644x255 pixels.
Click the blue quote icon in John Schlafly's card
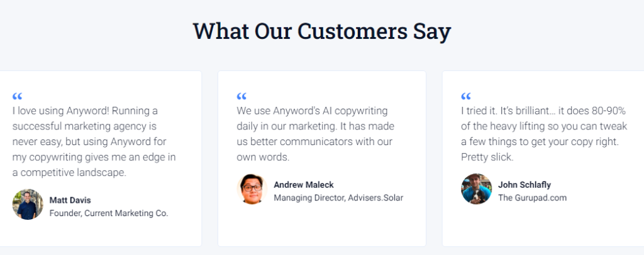pos(466,97)
